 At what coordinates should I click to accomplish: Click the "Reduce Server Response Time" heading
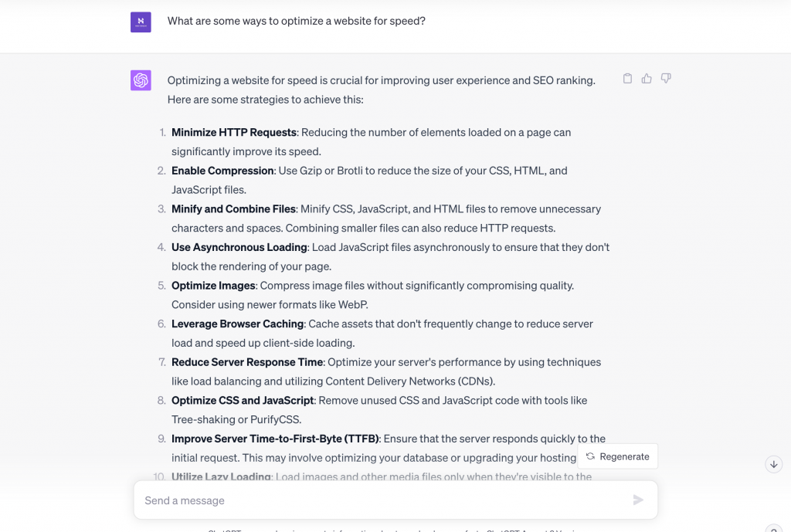(246, 362)
